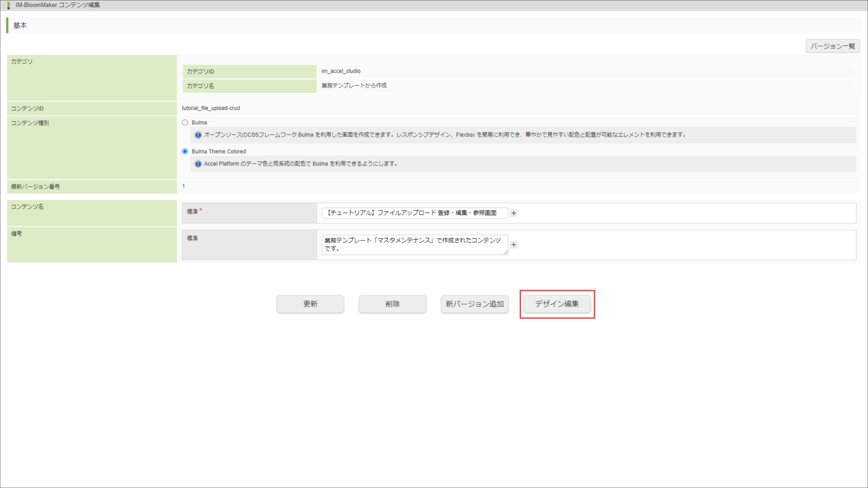Viewport: 868px width, 488px height.
Task: Open the バージョン一覧 list
Action: (x=833, y=46)
